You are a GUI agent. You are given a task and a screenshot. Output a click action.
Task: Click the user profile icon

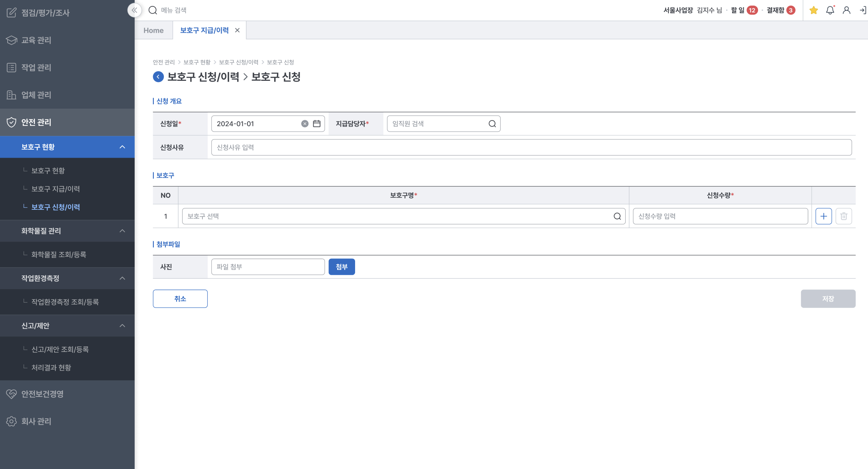point(846,10)
